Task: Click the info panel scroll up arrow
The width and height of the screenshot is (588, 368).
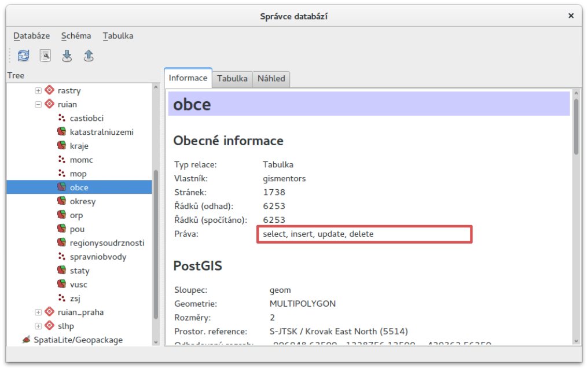Action: 576,93
